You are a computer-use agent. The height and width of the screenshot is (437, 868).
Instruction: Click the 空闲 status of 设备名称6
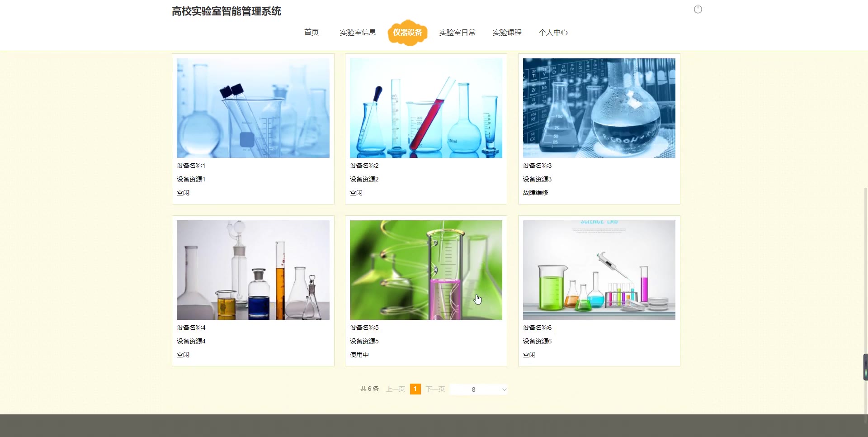pyautogui.click(x=529, y=355)
